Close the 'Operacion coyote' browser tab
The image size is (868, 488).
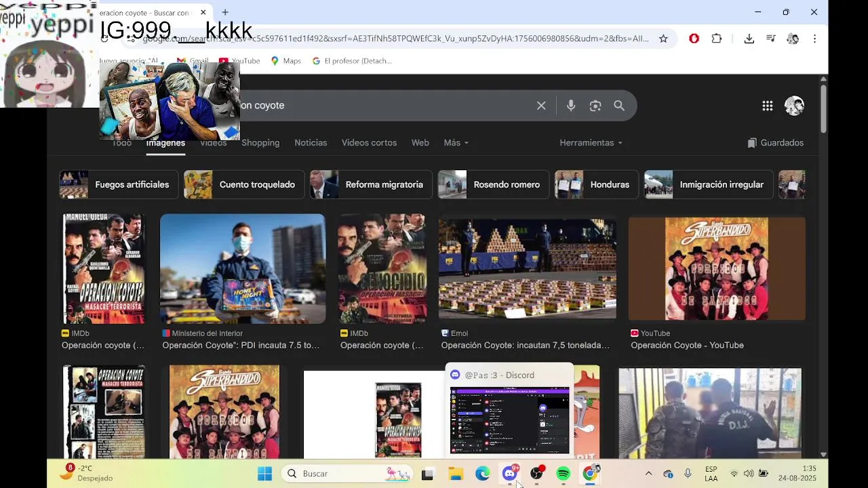[203, 12]
